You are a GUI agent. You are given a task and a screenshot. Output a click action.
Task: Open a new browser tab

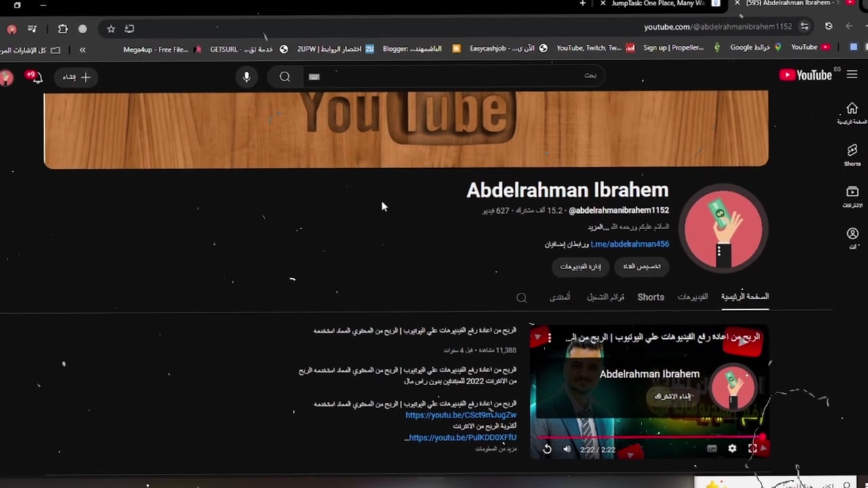click(x=582, y=3)
